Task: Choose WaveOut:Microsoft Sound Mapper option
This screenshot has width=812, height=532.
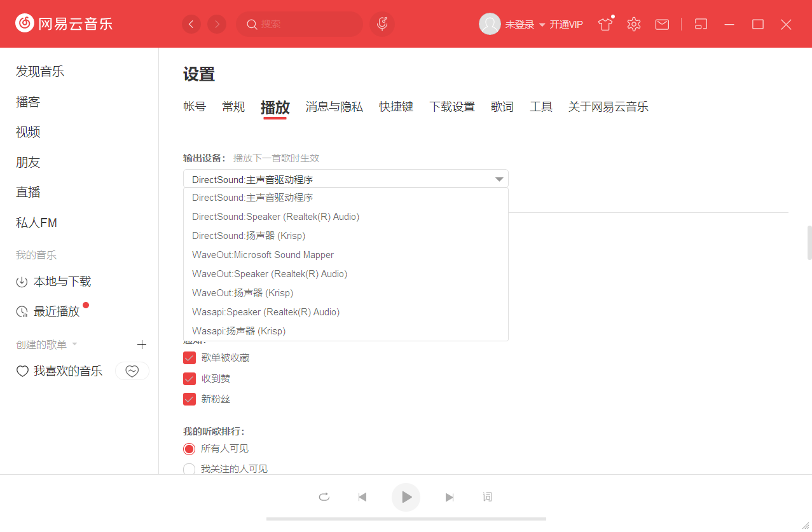Action: pos(346,255)
